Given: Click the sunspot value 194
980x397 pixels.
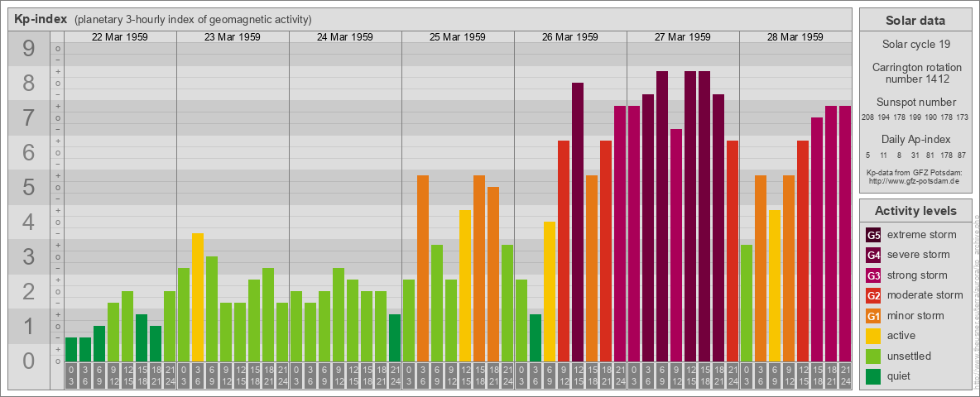Looking at the screenshot, I should [x=884, y=117].
